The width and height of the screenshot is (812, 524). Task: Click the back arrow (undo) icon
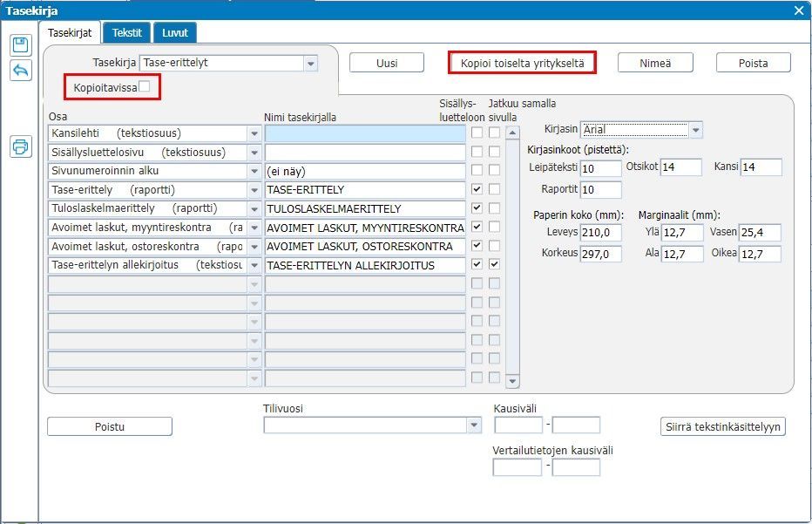tap(20, 71)
